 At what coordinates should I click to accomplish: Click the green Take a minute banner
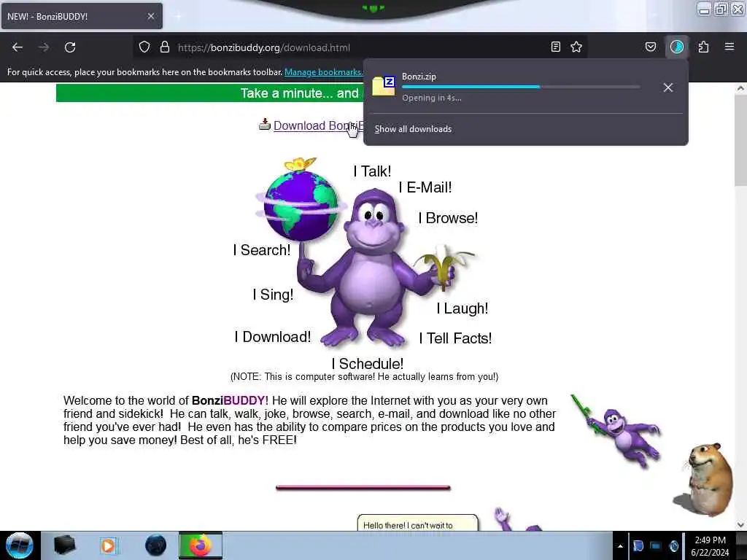[x=209, y=93]
